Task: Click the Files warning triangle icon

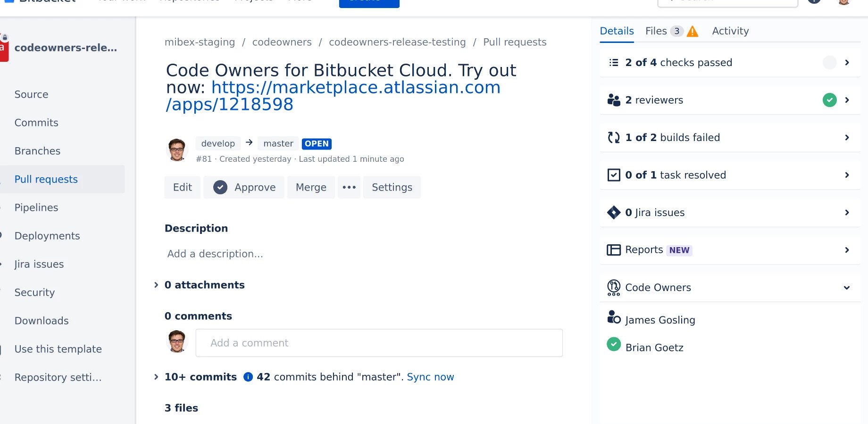Action: click(x=693, y=32)
